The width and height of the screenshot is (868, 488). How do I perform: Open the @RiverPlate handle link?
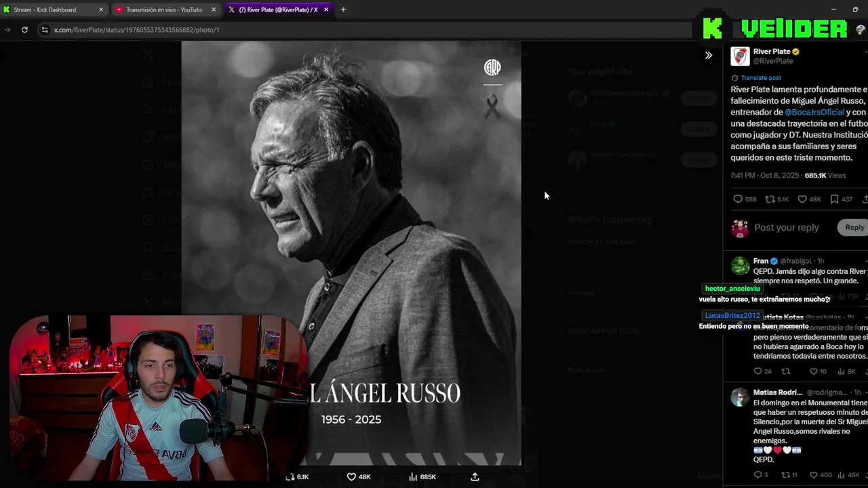pos(773,61)
